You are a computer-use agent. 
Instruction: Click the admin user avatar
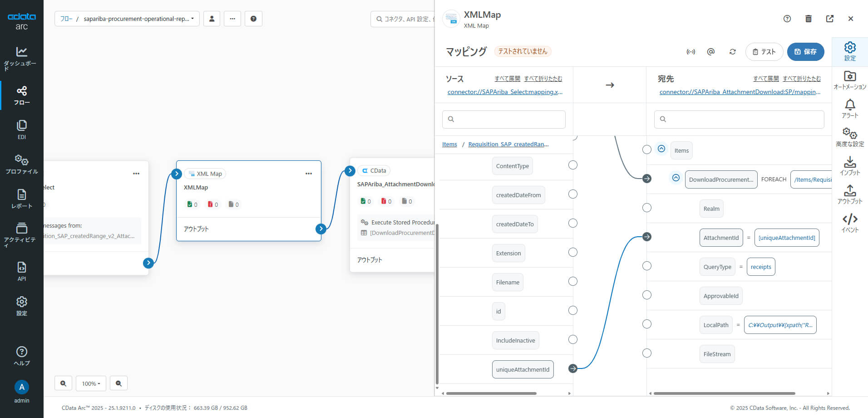click(21, 387)
